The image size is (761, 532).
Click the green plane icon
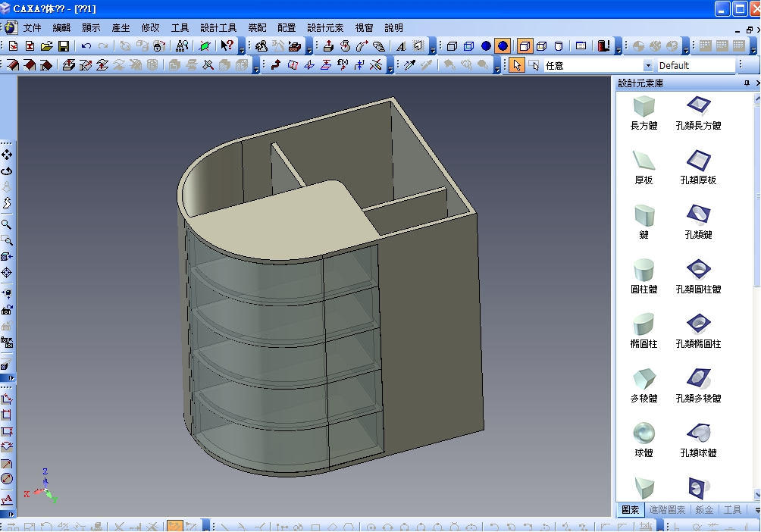pyautogui.click(x=205, y=46)
